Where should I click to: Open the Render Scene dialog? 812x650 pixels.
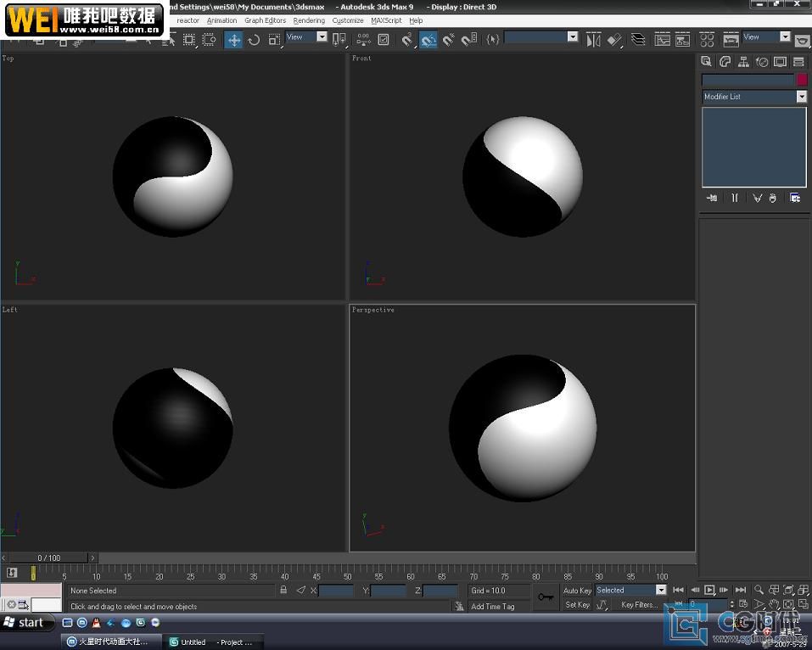click(x=731, y=40)
